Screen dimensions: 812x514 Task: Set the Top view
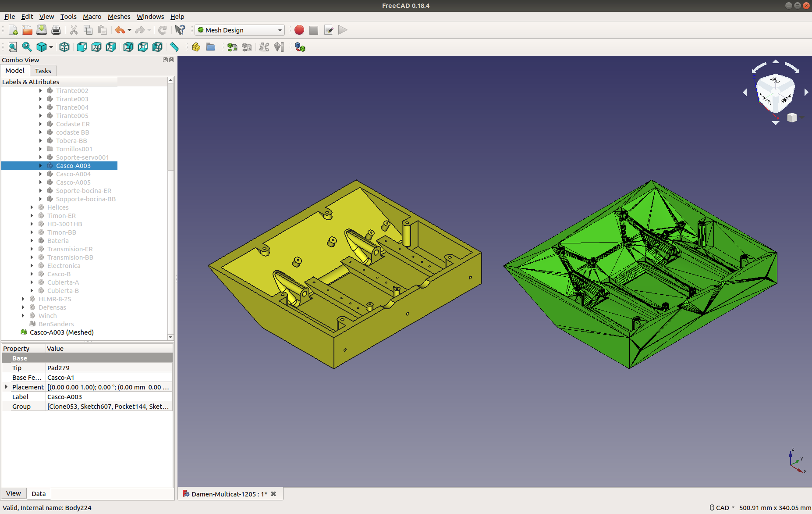96,47
